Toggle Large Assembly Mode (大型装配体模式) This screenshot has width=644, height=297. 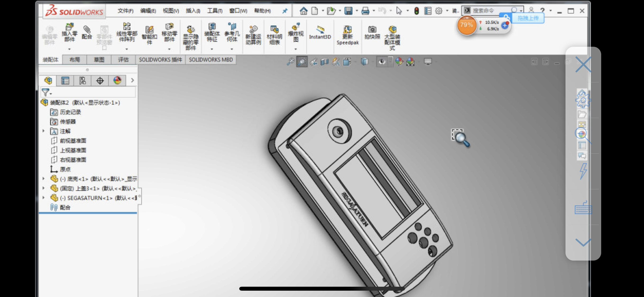[x=392, y=38]
